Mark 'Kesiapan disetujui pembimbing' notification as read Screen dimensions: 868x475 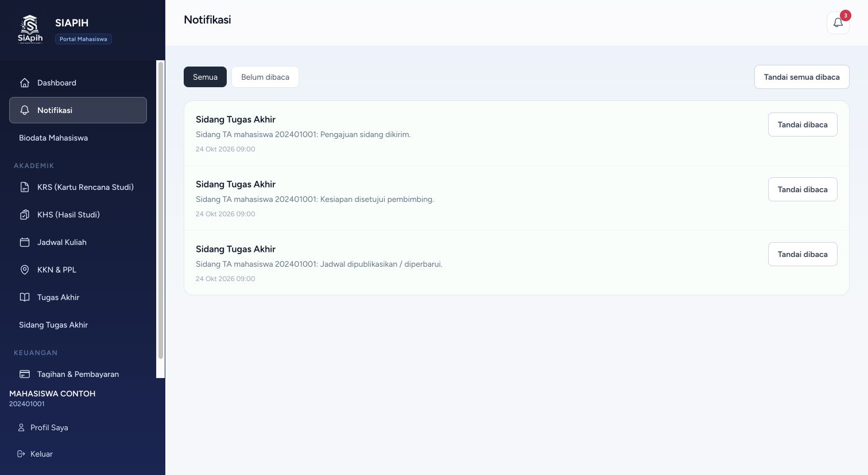(803, 189)
